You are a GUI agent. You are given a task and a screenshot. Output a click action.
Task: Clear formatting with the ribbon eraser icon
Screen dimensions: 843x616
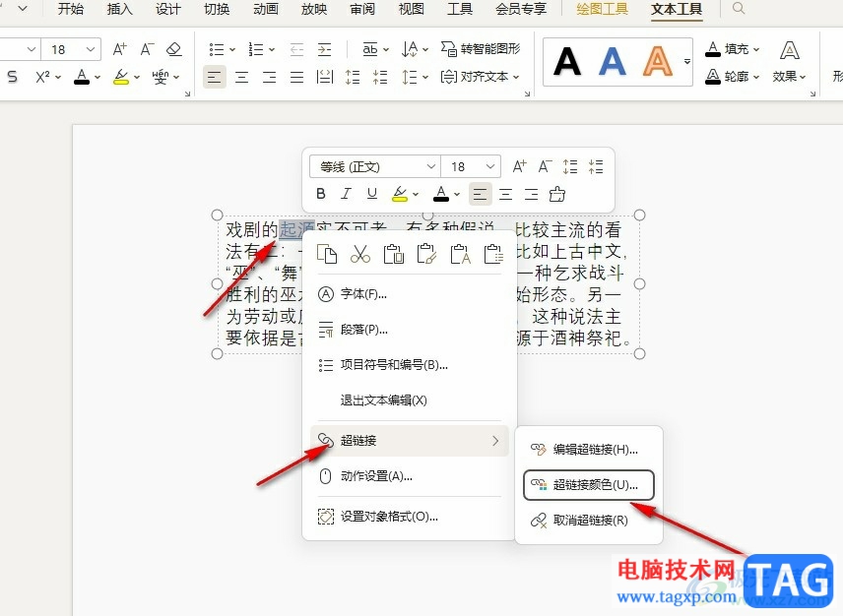coord(173,49)
